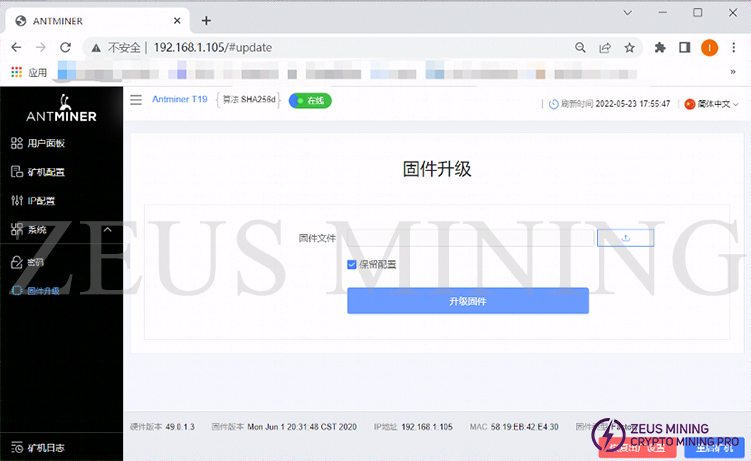
Task: Bookmark this page with the star icon
Action: pyautogui.click(x=630, y=47)
